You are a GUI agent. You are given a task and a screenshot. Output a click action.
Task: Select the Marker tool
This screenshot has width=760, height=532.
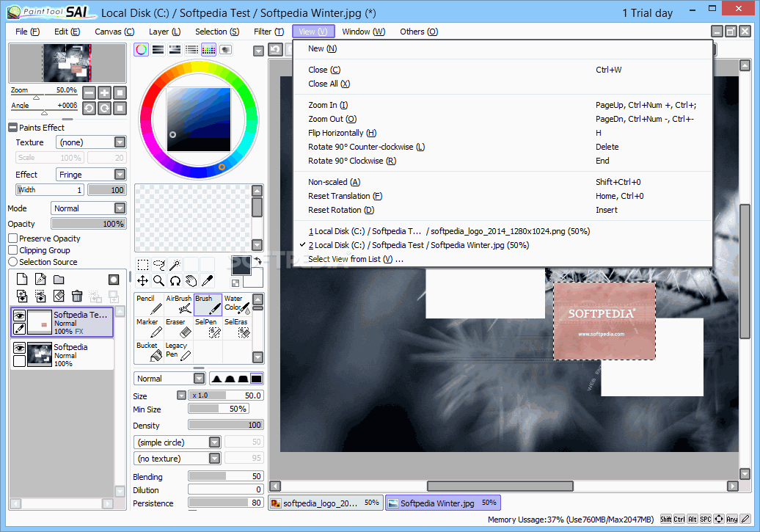tap(150, 328)
